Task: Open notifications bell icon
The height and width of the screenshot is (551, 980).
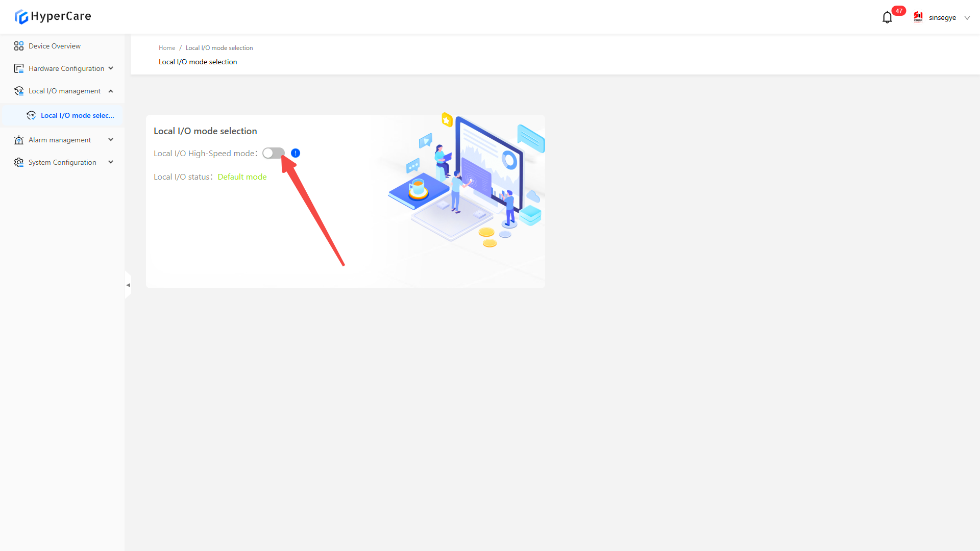Action: (x=887, y=17)
